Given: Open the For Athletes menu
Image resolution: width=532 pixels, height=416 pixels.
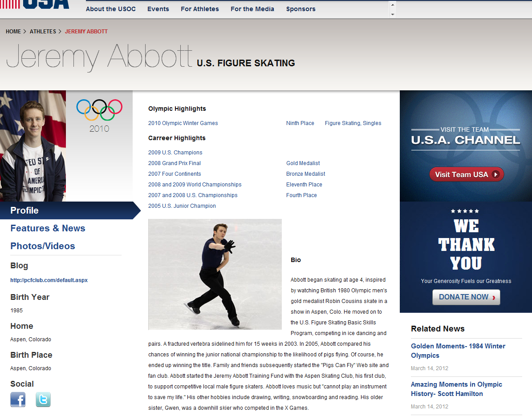Looking at the screenshot, I should click(199, 9).
